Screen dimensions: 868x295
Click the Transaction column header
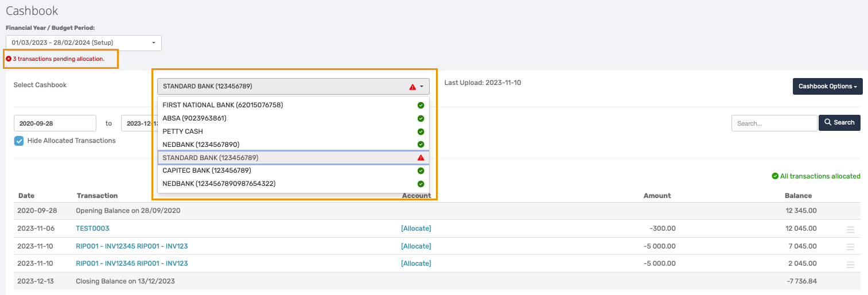coord(97,196)
